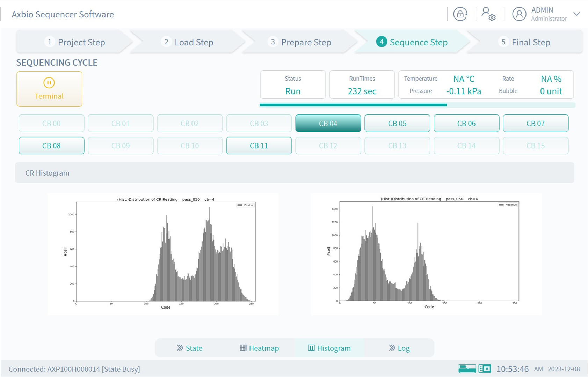Select the Histogram view tab
Image resolution: width=588 pixels, height=377 pixels.
coord(329,348)
